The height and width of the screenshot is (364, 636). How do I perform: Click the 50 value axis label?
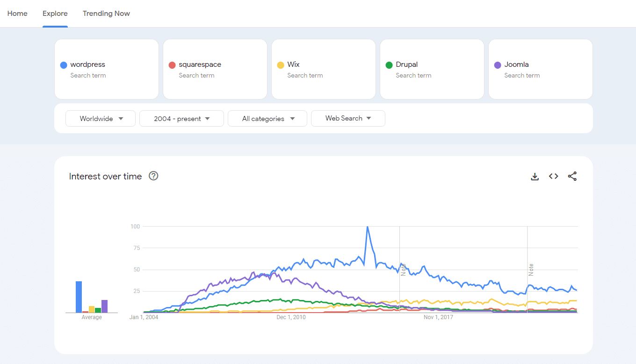(137, 270)
